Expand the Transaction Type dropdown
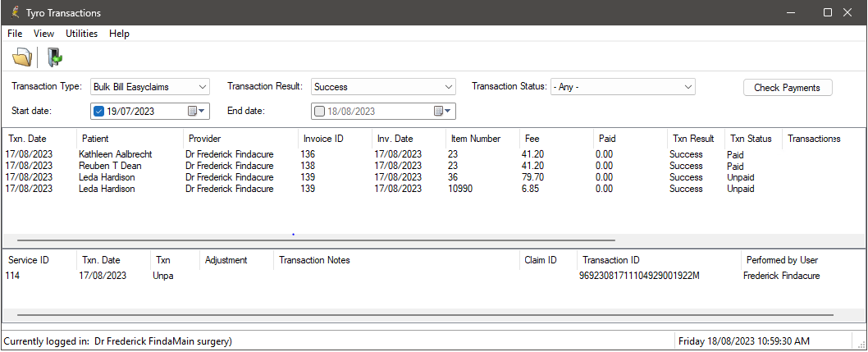The width and height of the screenshot is (868, 352). coord(203,87)
